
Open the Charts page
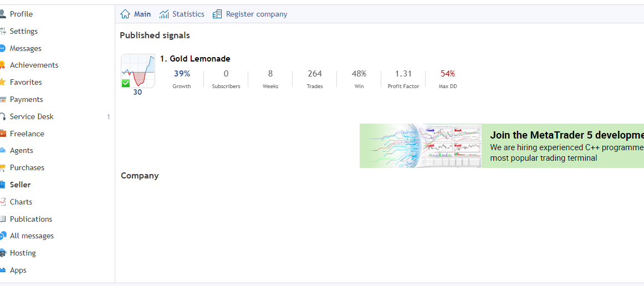coord(21,202)
